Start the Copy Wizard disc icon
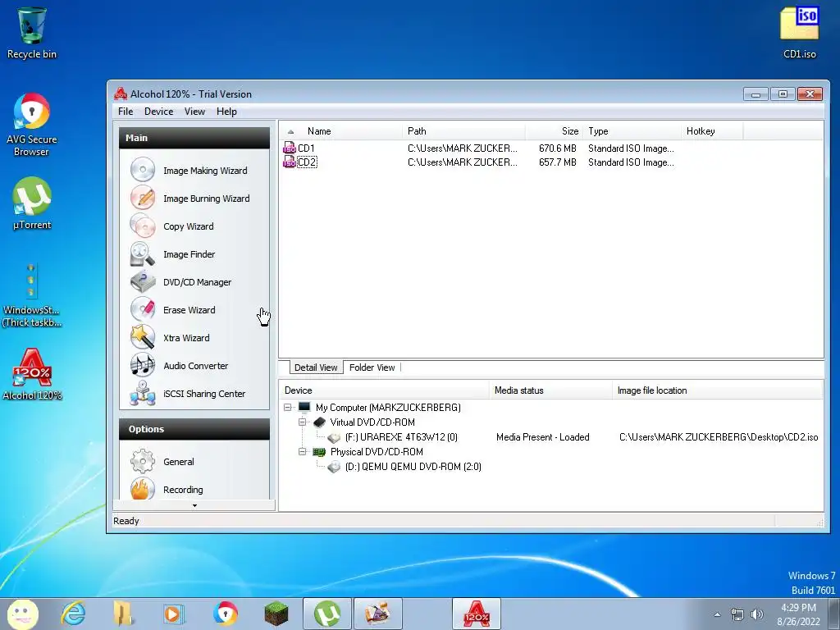840x630 pixels. pos(143,226)
